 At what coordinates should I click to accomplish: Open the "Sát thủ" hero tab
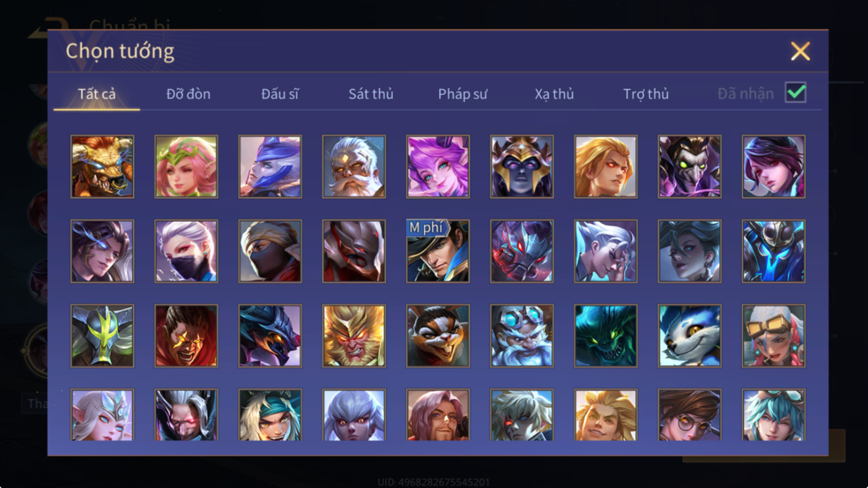click(371, 94)
